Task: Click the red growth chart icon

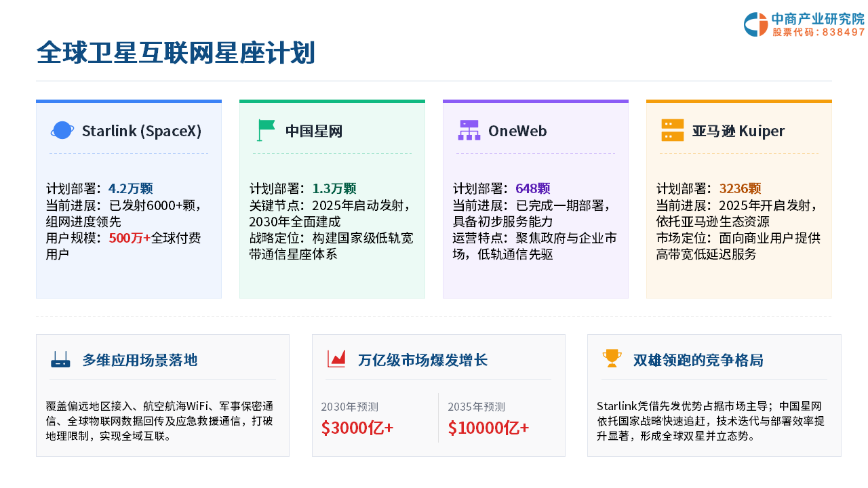Action: [336, 359]
